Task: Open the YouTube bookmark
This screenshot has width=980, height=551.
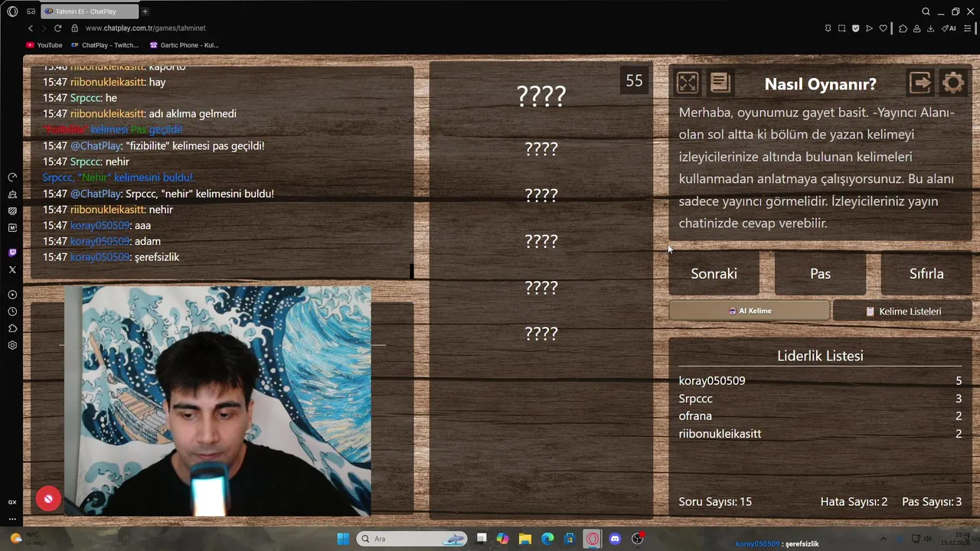Action: point(44,45)
